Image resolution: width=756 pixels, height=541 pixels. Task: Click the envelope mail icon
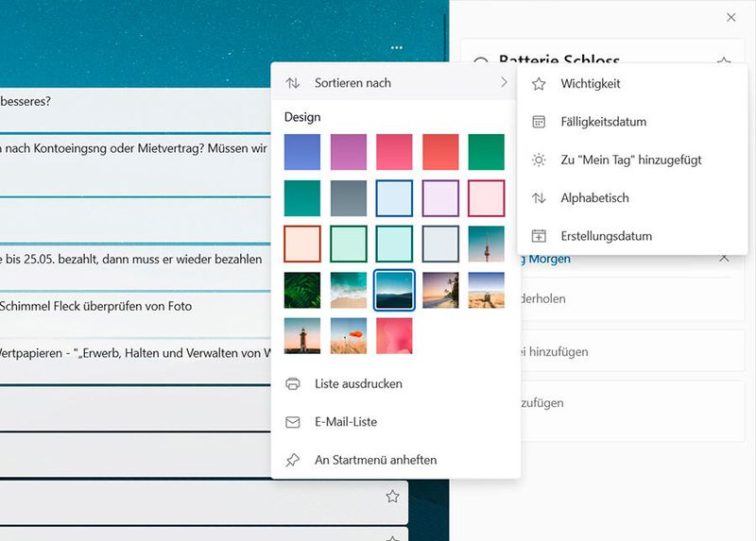[293, 422]
